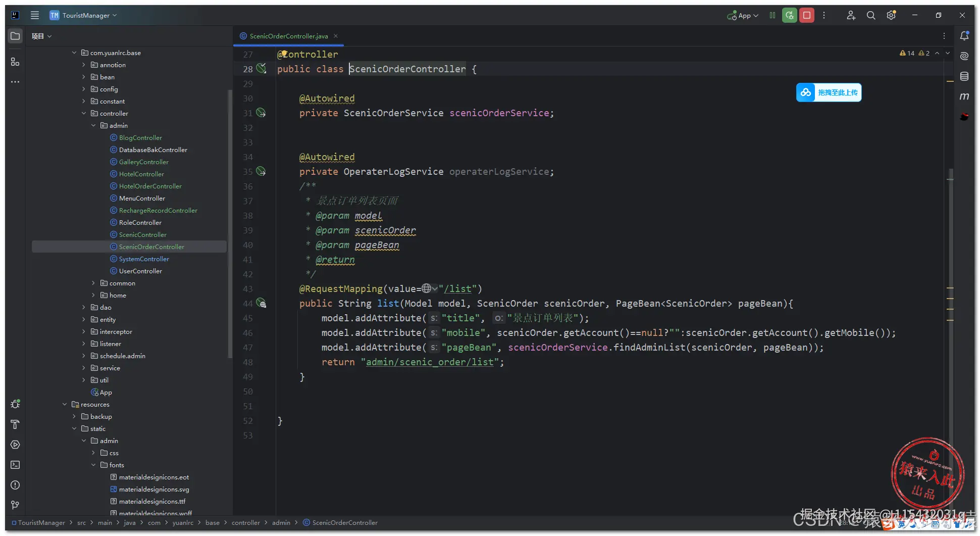This screenshot has height=536, width=980.
Task: Open the Maven tool window
Action: (964, 96)
